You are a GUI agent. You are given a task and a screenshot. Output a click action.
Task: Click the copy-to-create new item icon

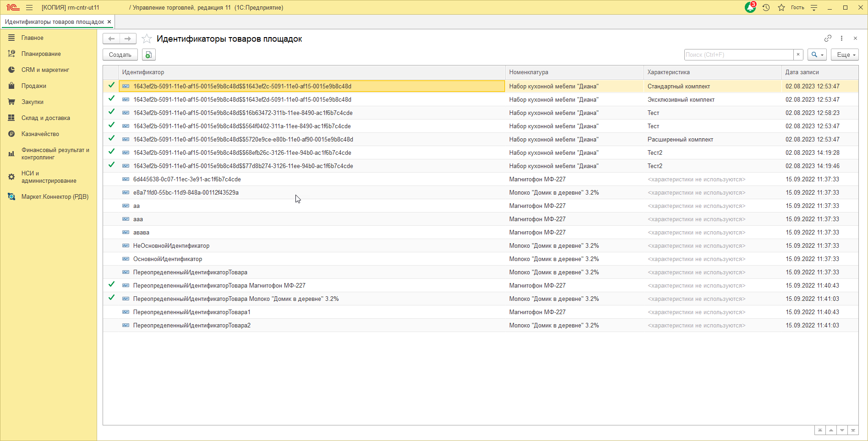click(x=148, y=55)
